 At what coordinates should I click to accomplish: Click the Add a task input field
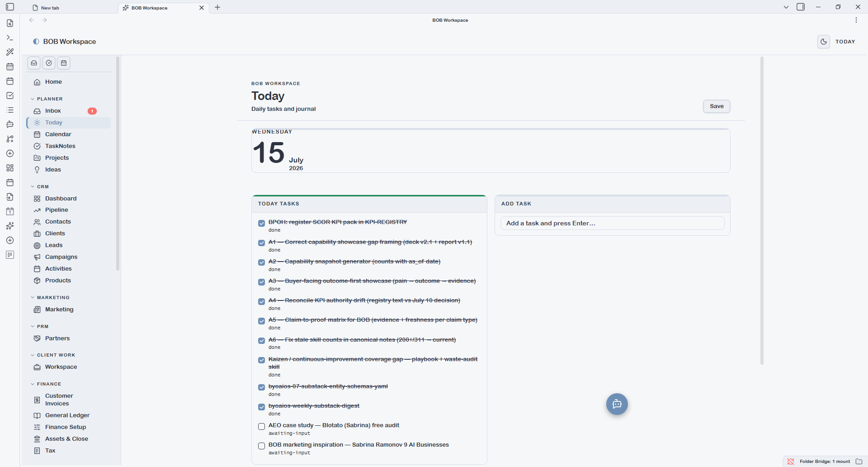click(612, 223)
